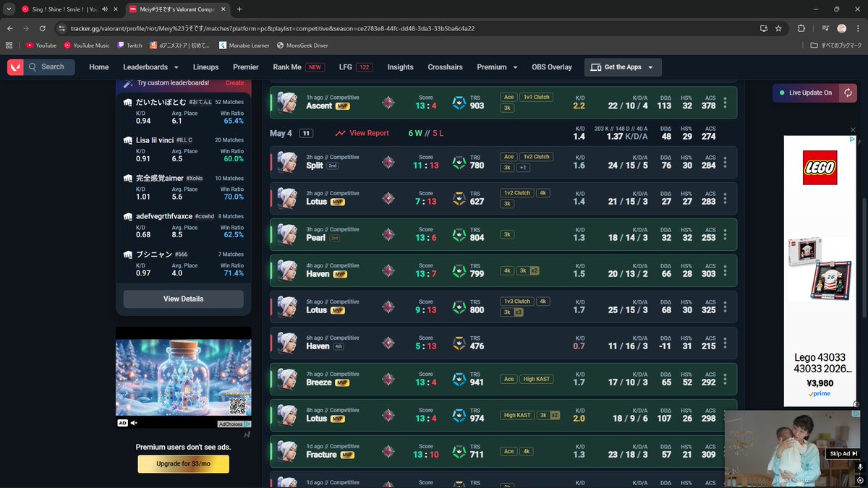Click the magnifier icon in the search box

tap(33, 67)
